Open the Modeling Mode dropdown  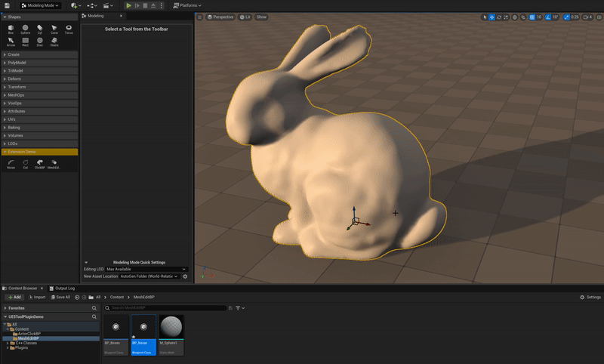[x=40, y=5]
